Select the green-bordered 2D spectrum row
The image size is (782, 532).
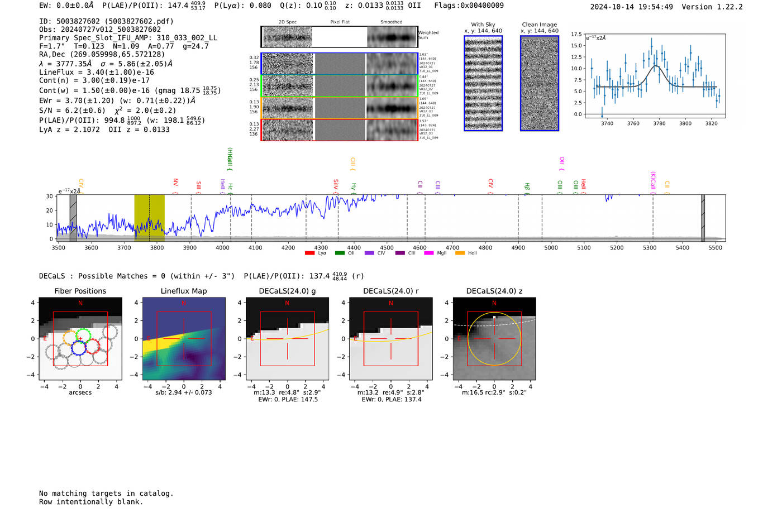[340, 86]
